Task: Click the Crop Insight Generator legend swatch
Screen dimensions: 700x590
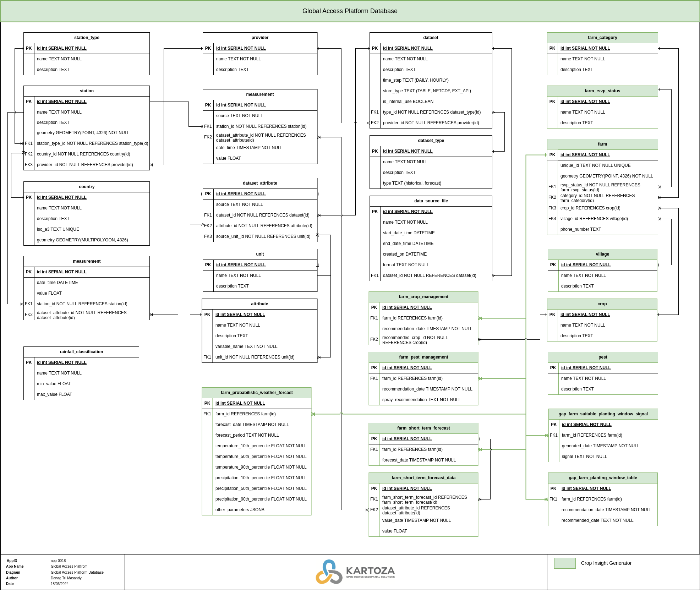Action: click(x=564, y=563)
